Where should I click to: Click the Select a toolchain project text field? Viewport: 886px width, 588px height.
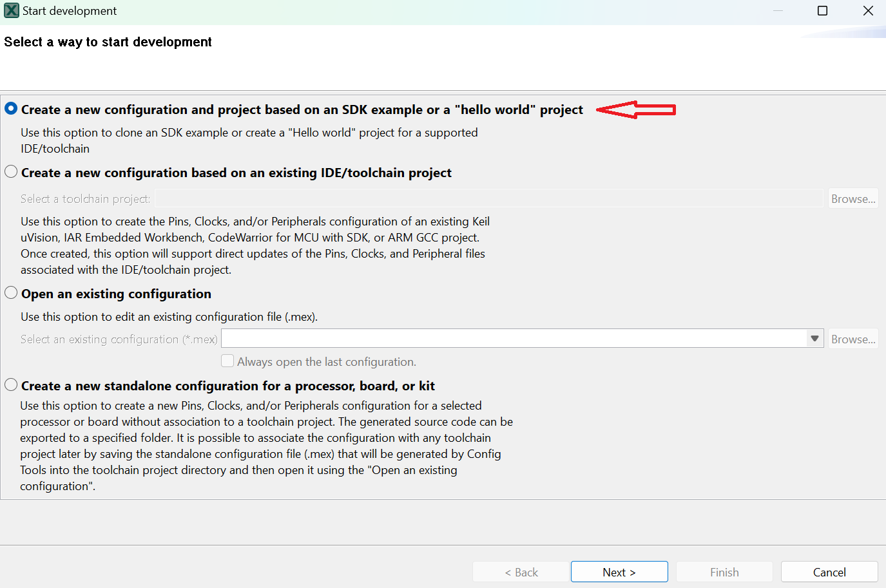(x=489, y=198)
